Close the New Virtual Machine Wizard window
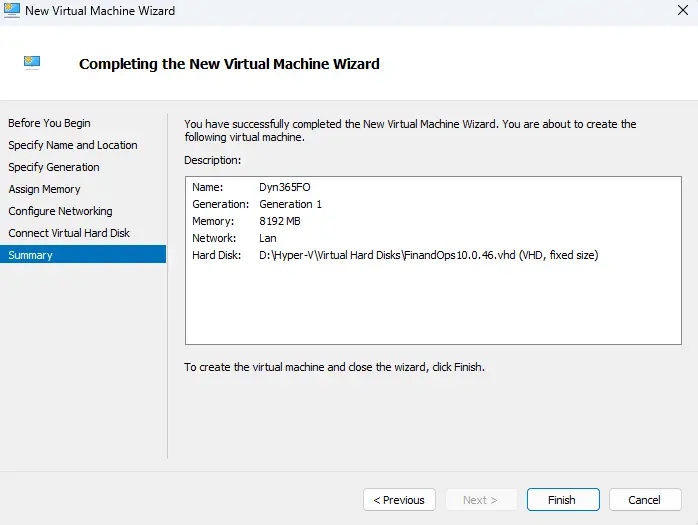The height and width of the screenshot is (525, 698). coord(682,11)
